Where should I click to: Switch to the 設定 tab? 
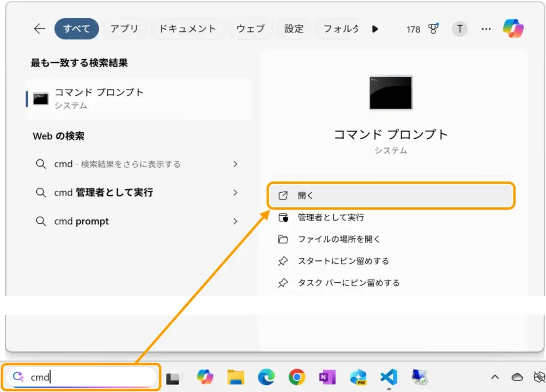click(294, 29)
